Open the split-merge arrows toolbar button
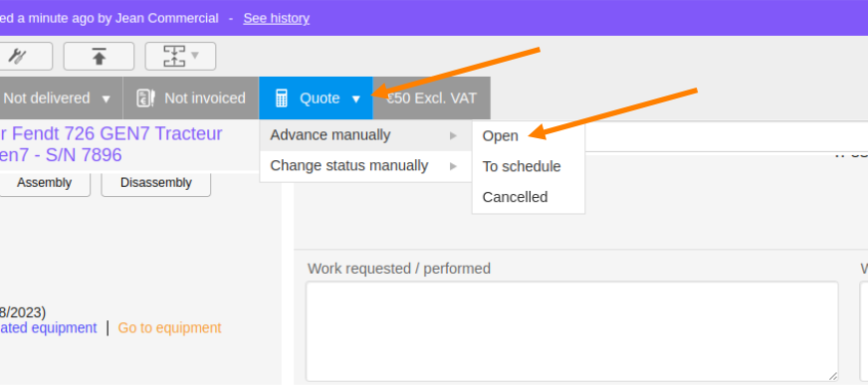This screenshot has height=386, width=868. [180, 56]
